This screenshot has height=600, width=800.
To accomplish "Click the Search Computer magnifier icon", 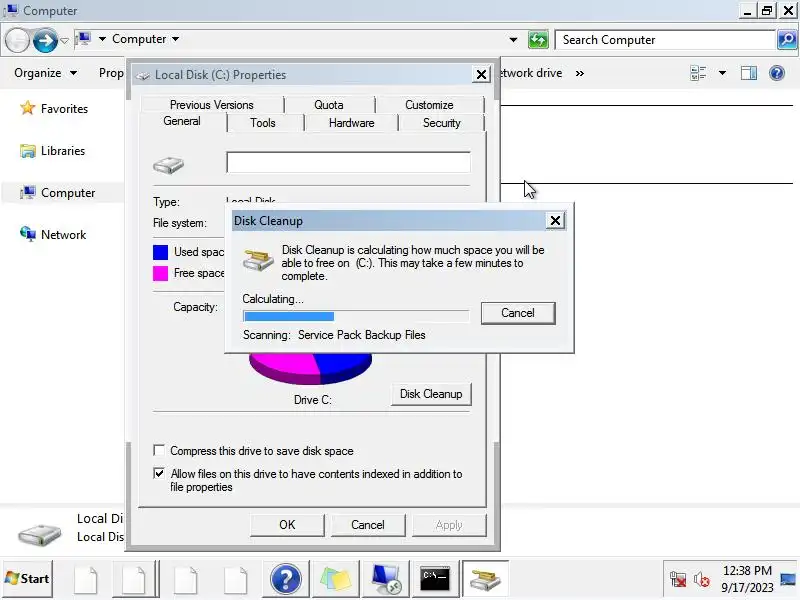I will click(x=787, y=39).
